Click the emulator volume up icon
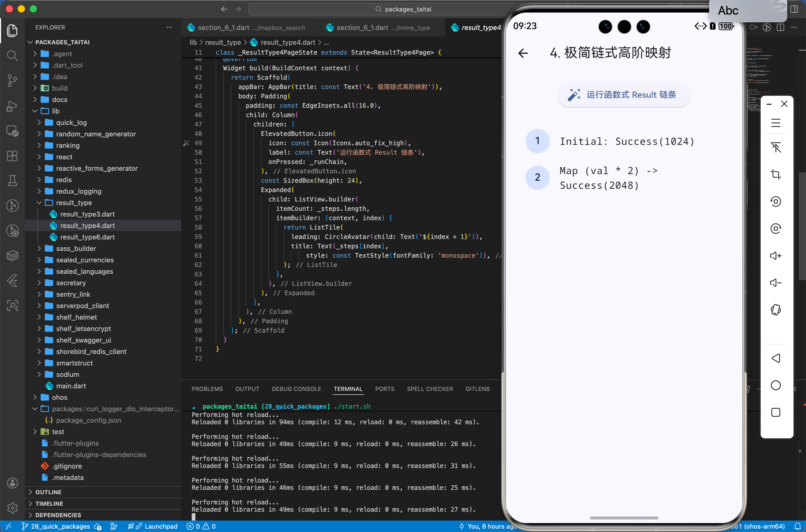 pos(776,256)
